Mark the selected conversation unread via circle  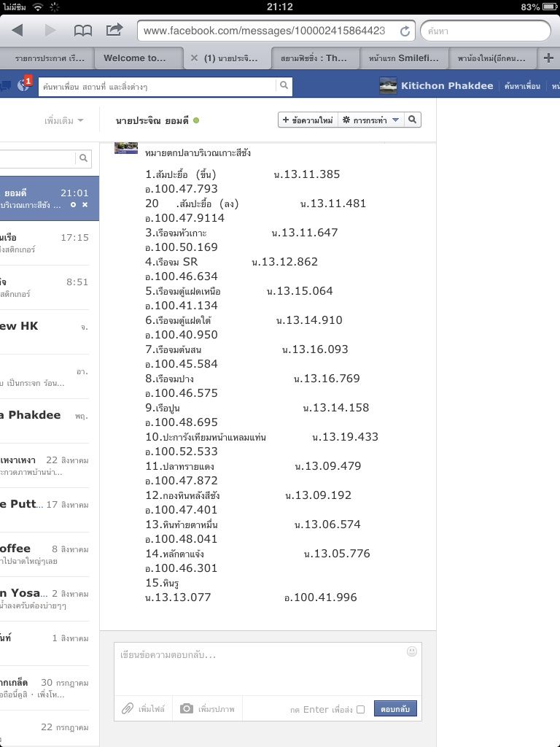(73, 206)
